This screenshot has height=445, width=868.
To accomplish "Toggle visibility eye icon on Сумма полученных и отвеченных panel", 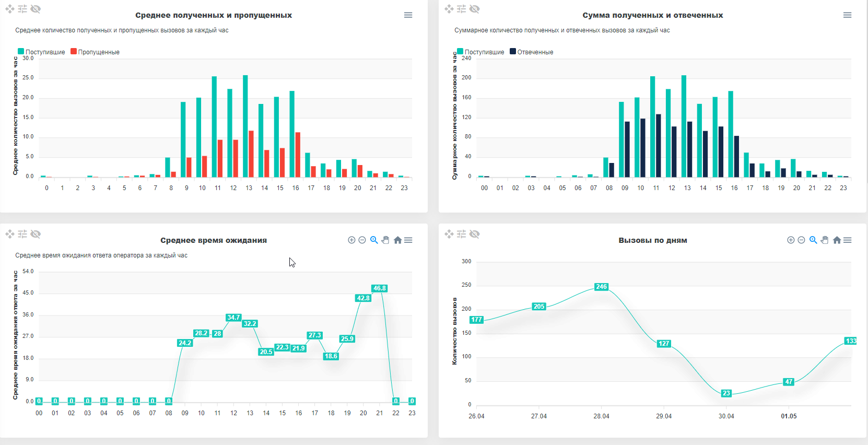I will pyautogui.click(x=475, y=9).
